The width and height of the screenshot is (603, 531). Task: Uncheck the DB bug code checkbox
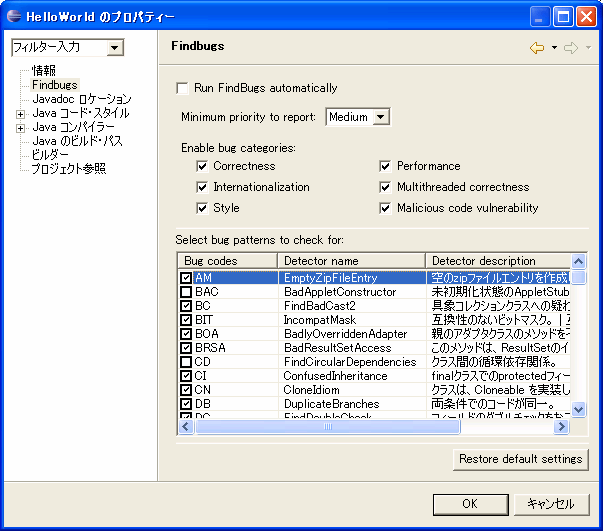tap(186, 404)
